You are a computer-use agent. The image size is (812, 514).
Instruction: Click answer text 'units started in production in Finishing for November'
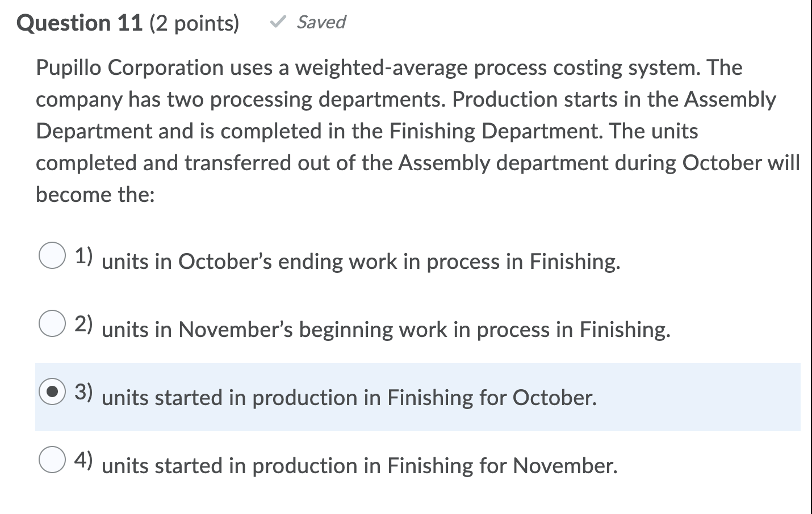tap(359, 466)
